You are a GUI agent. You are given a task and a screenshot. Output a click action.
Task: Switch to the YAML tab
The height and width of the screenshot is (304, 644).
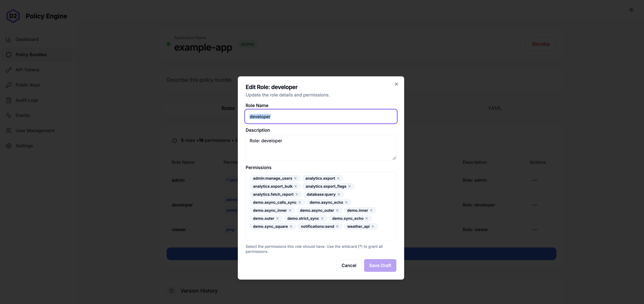(495, 108)
